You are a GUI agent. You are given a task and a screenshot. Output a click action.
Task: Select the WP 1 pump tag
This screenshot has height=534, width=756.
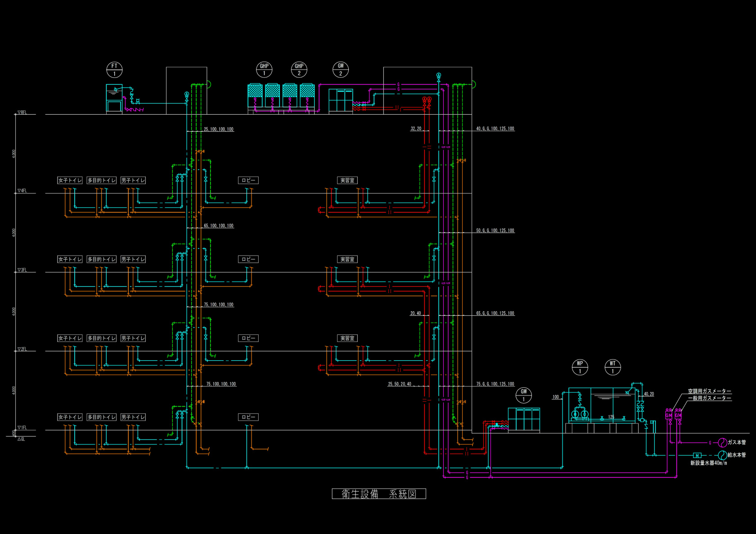pos(580,367)
